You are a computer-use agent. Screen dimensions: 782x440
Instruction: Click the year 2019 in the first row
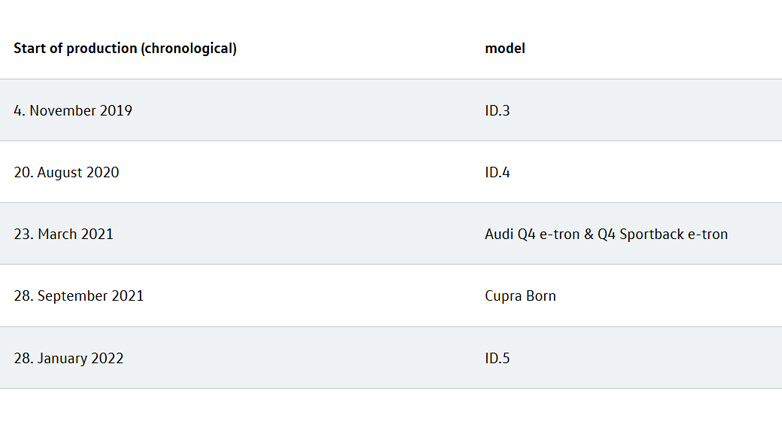pyautogui.click(x=116, y=110)
